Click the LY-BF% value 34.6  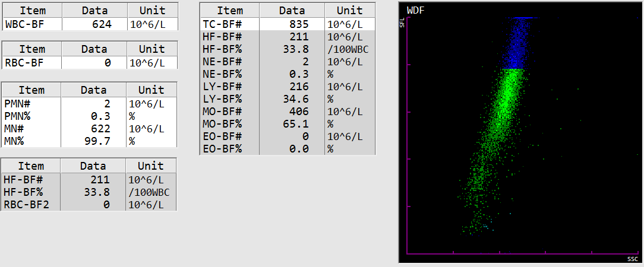coord(296,99)
